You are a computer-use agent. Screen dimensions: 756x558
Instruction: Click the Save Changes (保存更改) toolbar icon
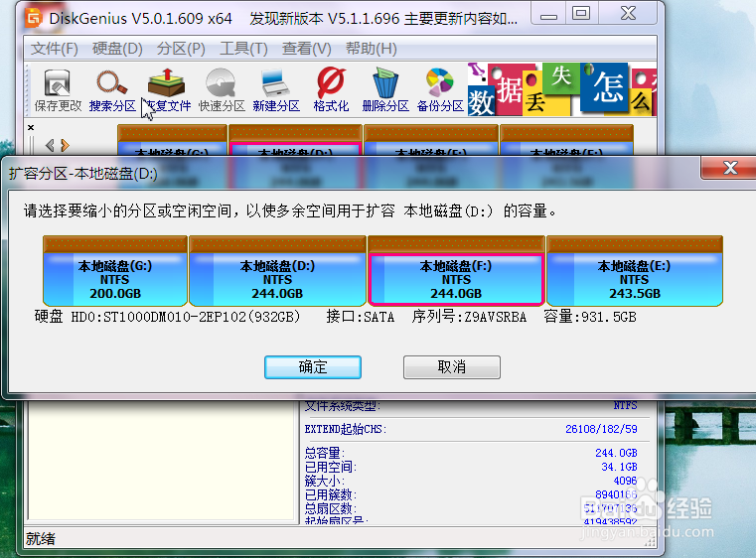(x=58, y=90)
